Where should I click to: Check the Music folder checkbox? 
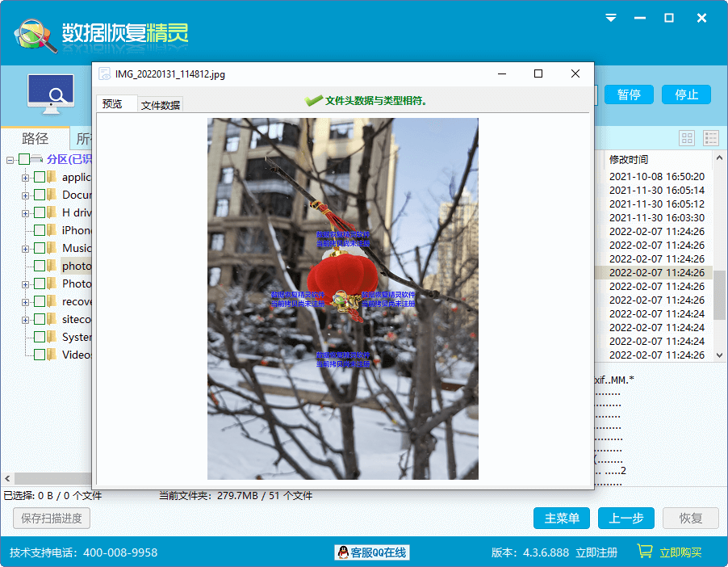[x=40, y=248]
